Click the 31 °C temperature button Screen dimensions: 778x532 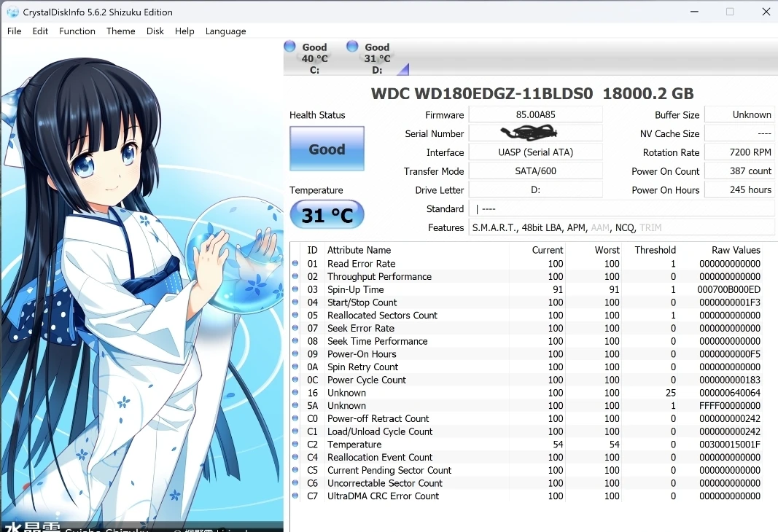click(327, 215)
